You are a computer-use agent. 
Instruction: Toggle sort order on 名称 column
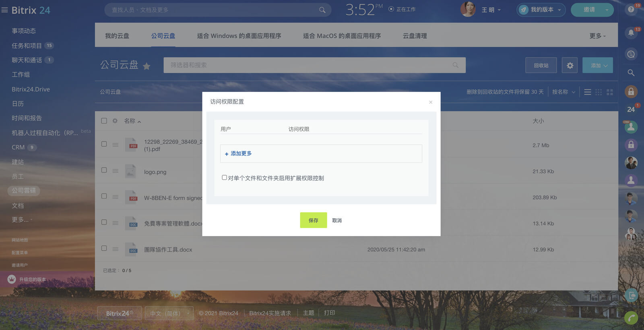132,121
